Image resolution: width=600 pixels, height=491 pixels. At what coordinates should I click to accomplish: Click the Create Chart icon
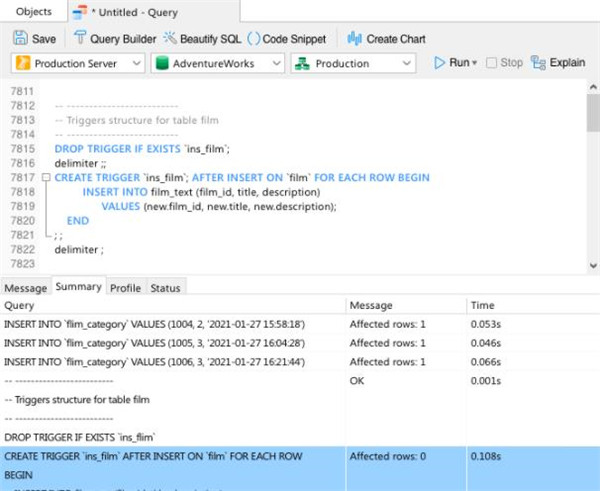pos(354,38)
